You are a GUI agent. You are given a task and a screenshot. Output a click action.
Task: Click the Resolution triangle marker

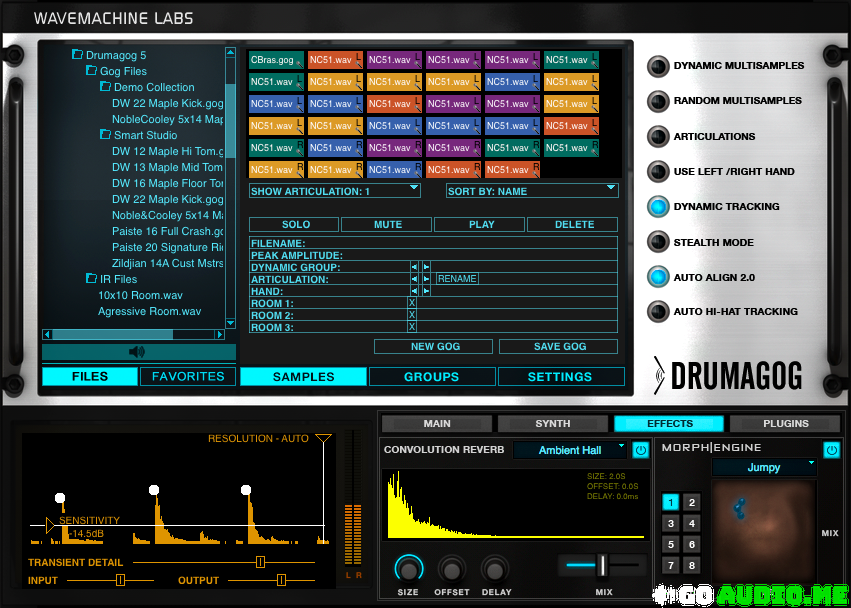tap(323, 439)
